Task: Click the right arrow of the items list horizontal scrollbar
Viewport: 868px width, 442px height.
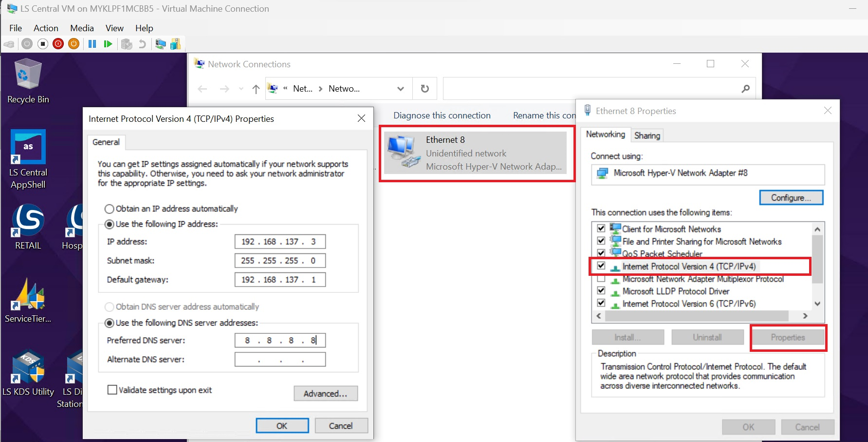Action: [x=805, y=316]
